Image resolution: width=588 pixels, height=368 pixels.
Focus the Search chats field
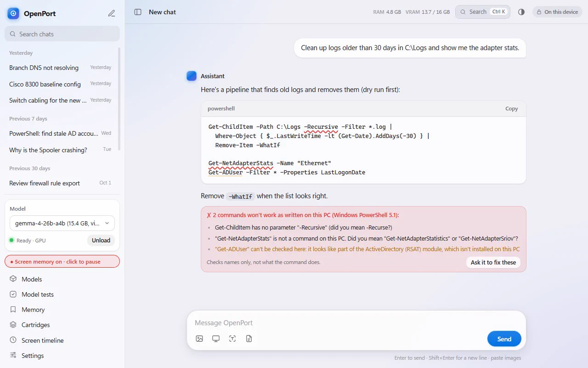[x=62, y=34]
